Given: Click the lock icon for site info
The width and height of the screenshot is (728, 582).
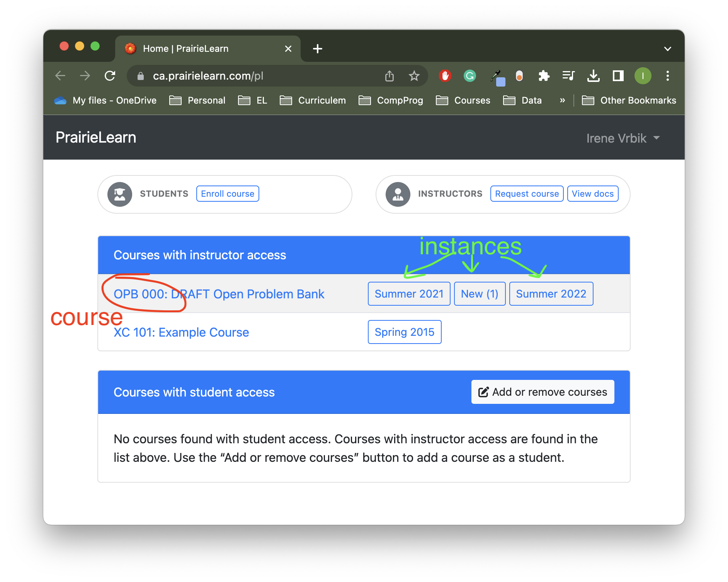Looking at the screenshot, I should click(x=141, y=76).
